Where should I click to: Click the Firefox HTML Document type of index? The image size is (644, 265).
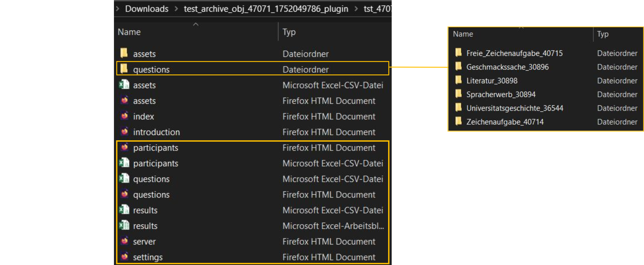pos(329,116)
